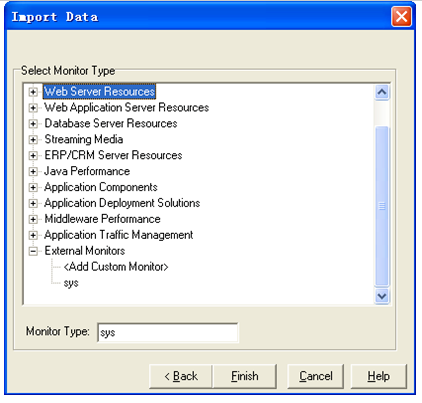The image size is (422, 403).
Task: Expand the Java Performance node
Action: pyautogui.click(x=33, y=171)
